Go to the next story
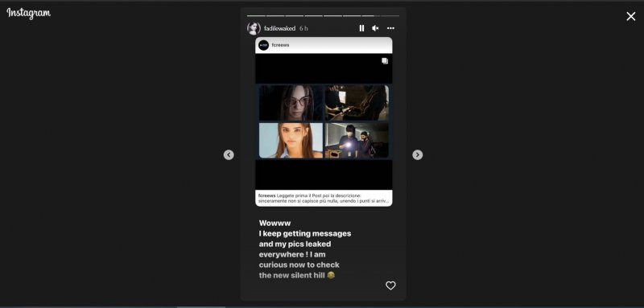644x308 pixels. [417, 154]
